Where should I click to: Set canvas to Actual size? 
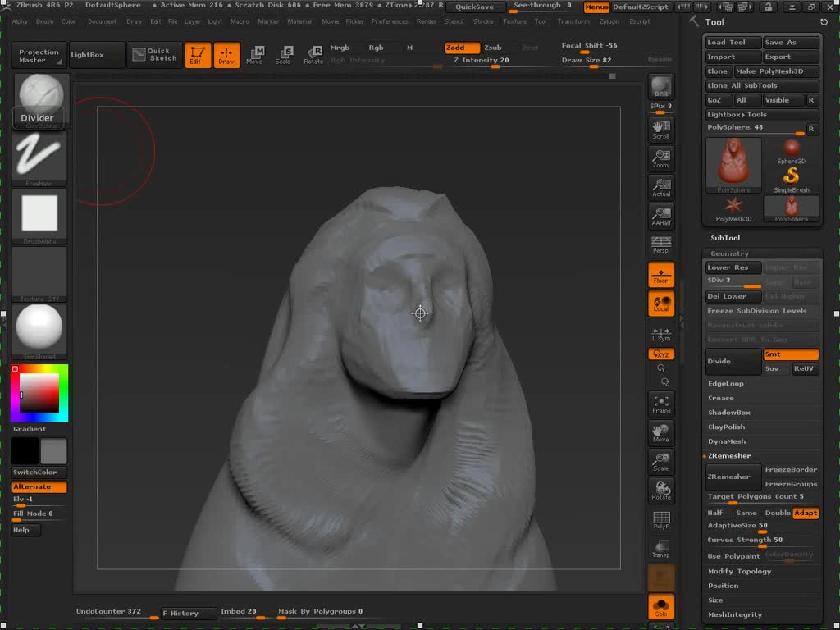[661, 188]
